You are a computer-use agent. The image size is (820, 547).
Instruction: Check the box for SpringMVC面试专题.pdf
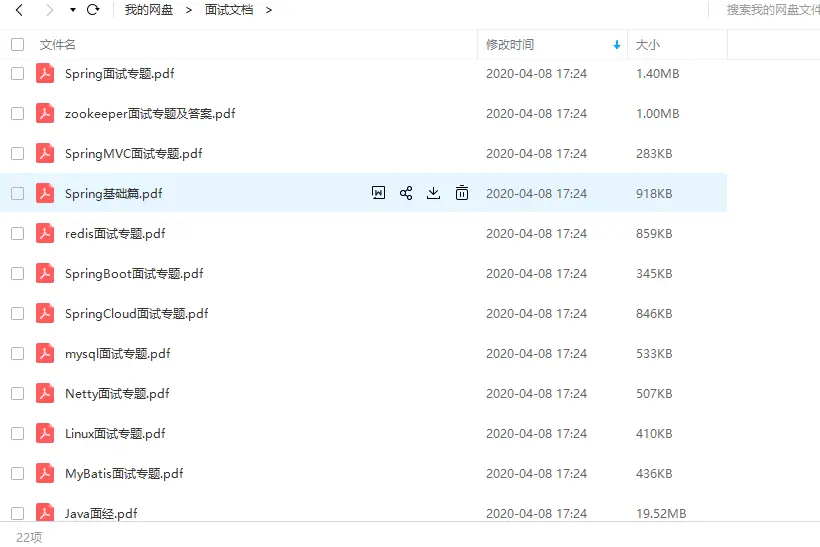(x=18, y=153)
